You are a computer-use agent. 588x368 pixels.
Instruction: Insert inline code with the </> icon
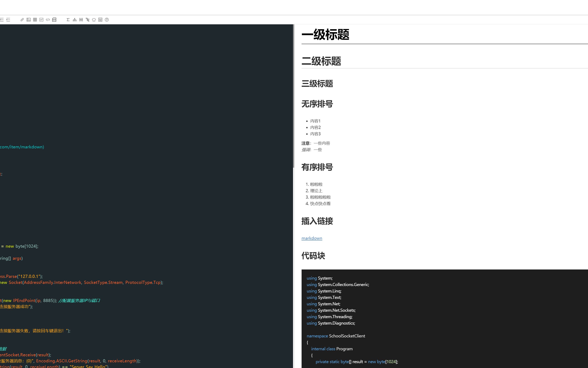click(x=48, y=20)
